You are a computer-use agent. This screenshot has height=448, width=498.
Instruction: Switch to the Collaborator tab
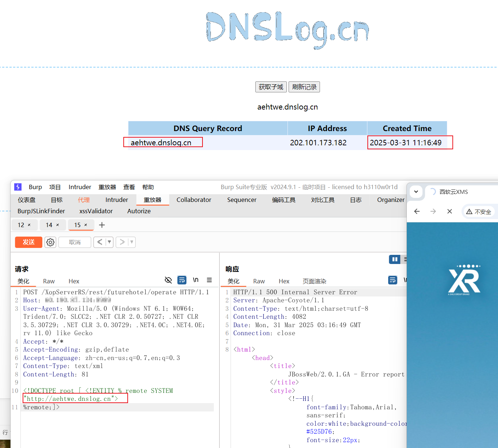pyautogui.click(x=194, y=200)
